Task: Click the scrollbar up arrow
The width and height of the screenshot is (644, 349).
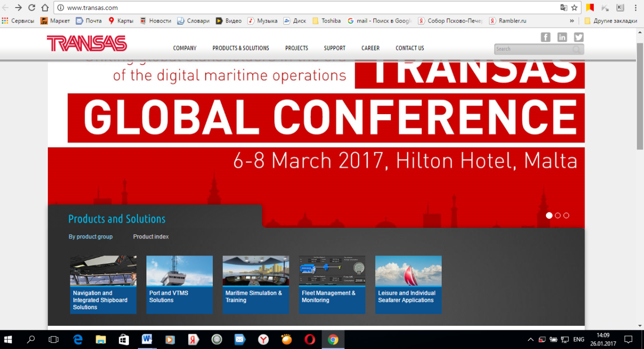Action: click(640, 33)
